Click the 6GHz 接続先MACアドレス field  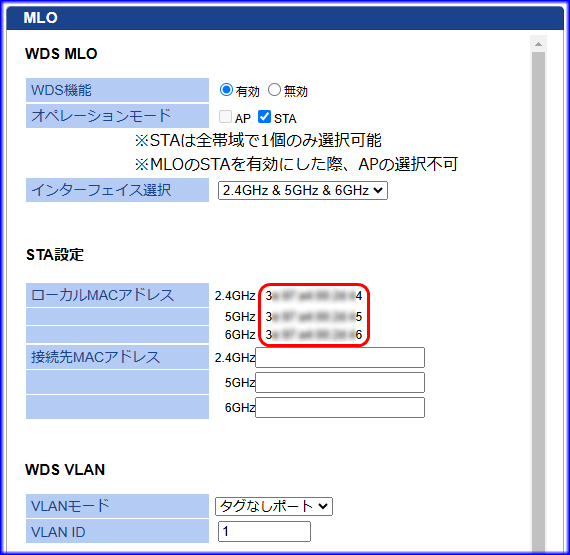tap(340, 407)
